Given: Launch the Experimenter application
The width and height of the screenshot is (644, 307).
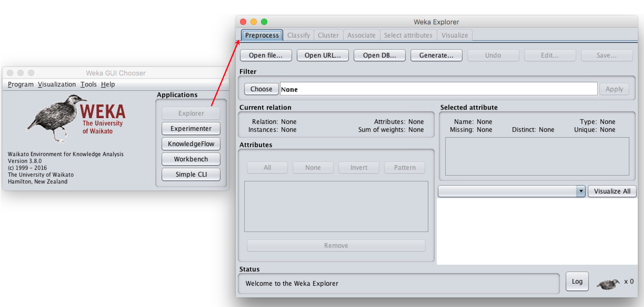Looking at the screenshot, I should [x=191, y=128].
